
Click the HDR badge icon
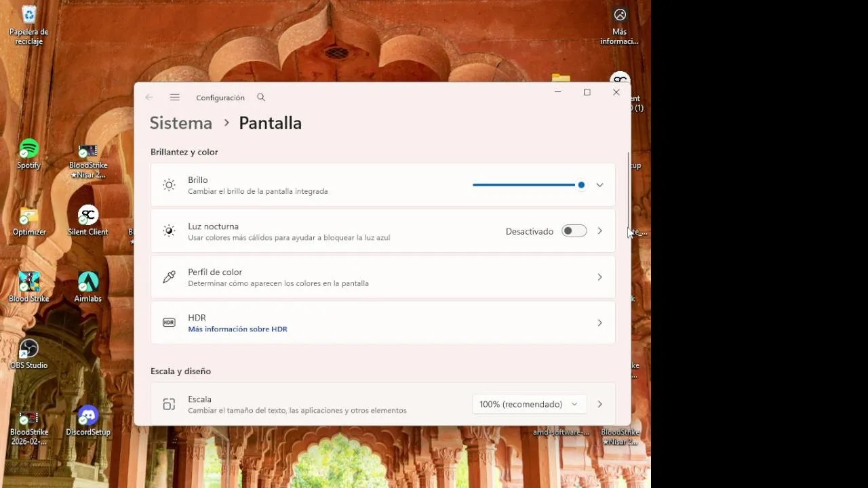coord(169,323)
